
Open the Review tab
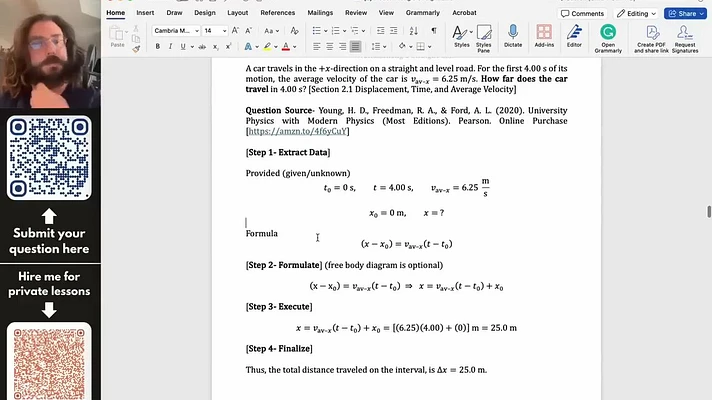point(356,13)
